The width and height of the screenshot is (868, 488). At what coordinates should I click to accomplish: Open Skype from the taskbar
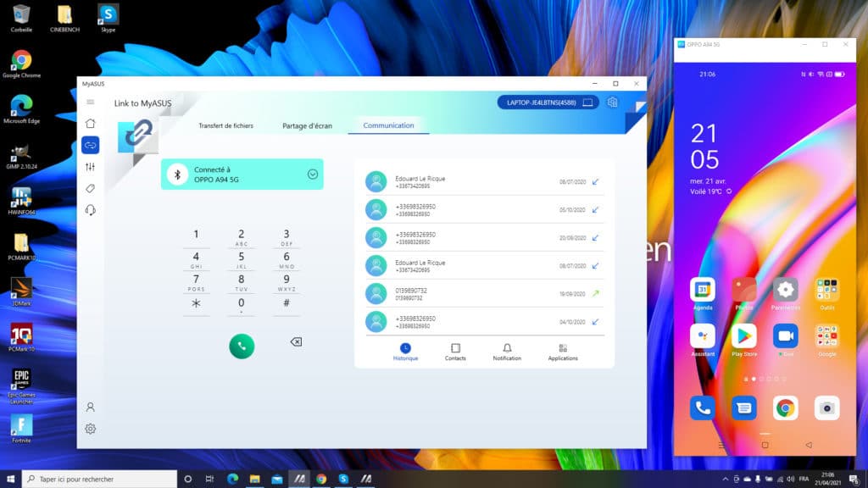343,480
